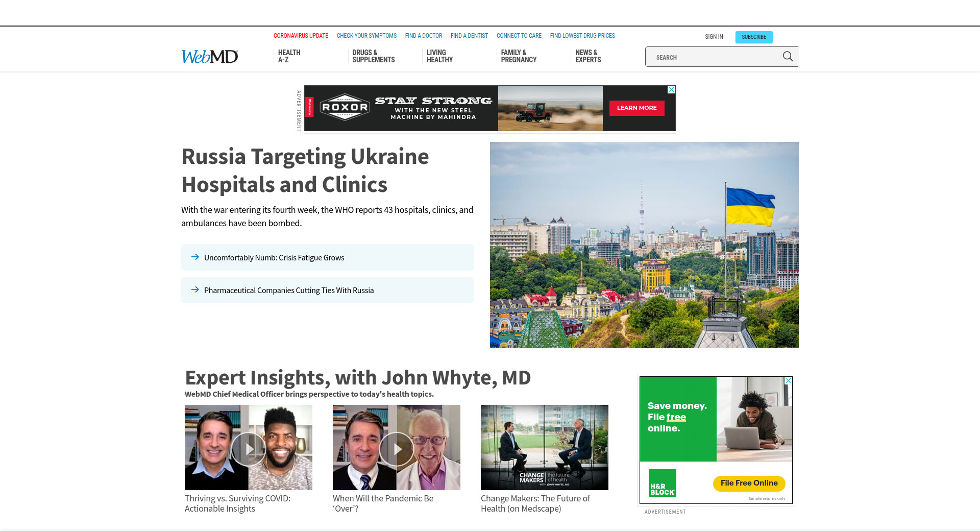Open the Find Lowest Drug Prices link
This screenshot has height=531, width=980.
582,36
